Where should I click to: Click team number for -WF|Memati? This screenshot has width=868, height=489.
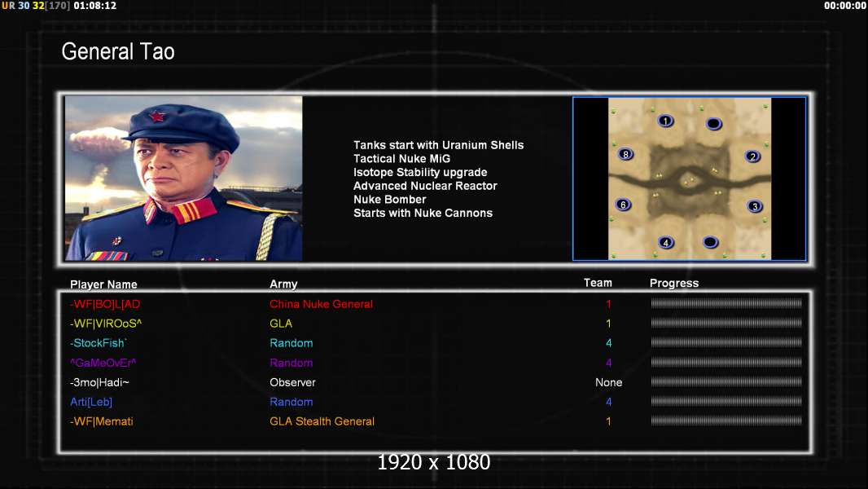point(608,421)
